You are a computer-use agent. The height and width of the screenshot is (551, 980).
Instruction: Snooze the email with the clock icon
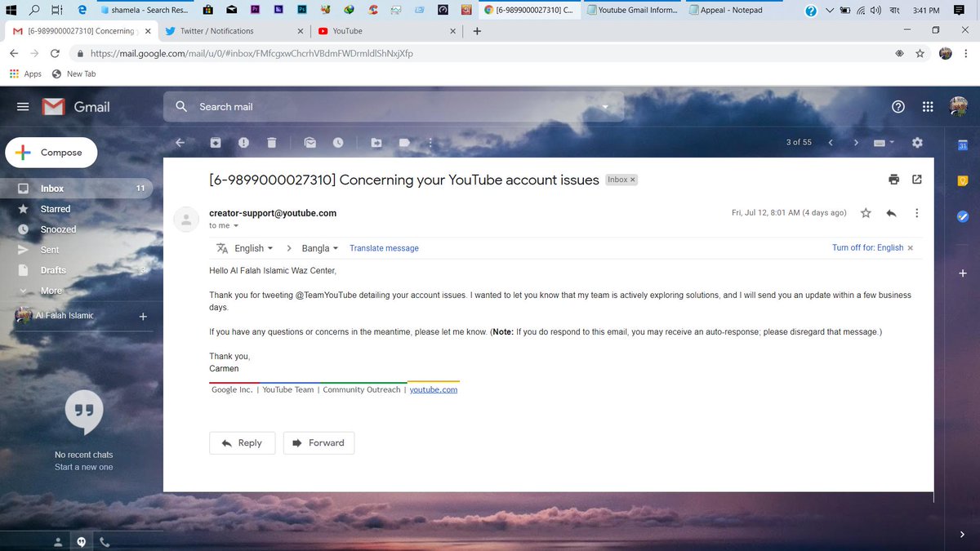tap(338, 142)
